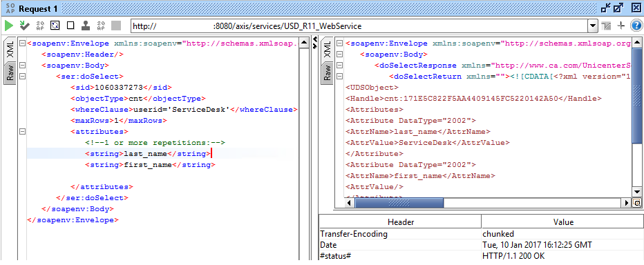Click the AttrName first_name line in response
644x265 pixels.
(x=420, y=176)
